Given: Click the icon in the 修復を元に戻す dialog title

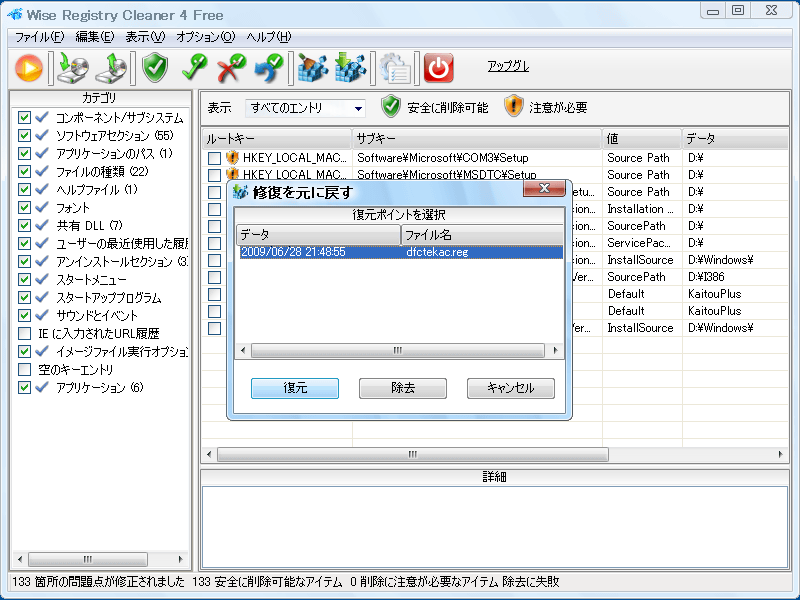Looking at the screenshot, I should [x=240, y=192].
